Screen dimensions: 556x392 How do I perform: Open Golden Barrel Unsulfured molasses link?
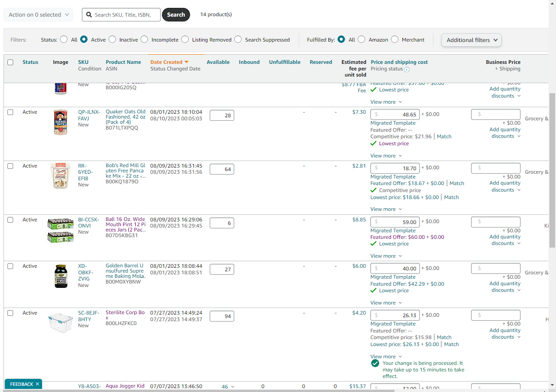tap(125, 271)
